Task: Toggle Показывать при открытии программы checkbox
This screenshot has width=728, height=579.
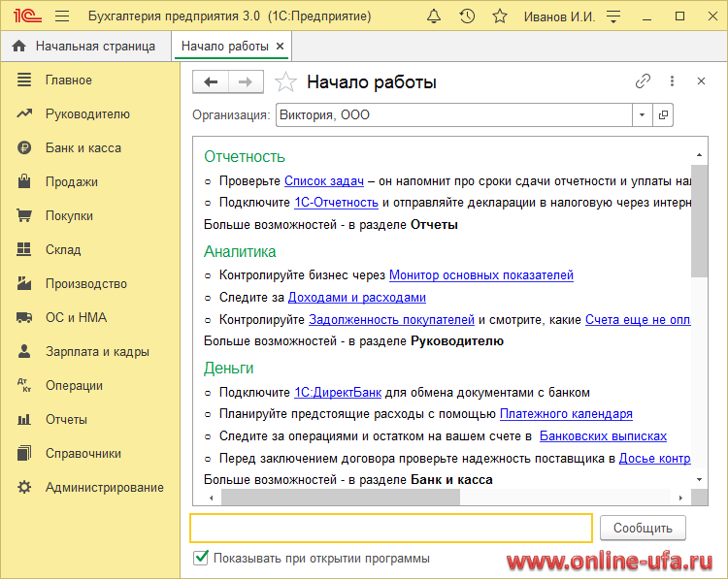Action: point(201,558)
